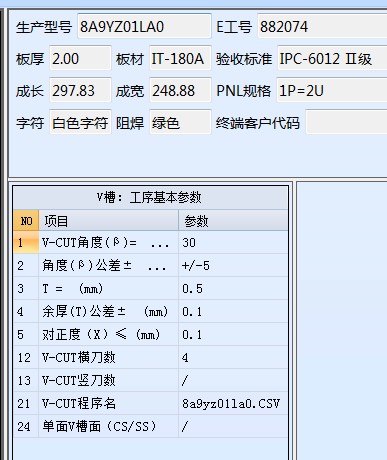Click the 字符 field 白色字符
This screenshot has height=460, width=387.
pos(80,122)
